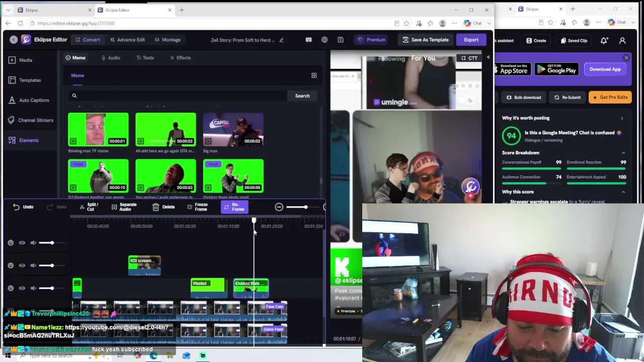Switch to the Advance Edit tab

coord(127,40)
